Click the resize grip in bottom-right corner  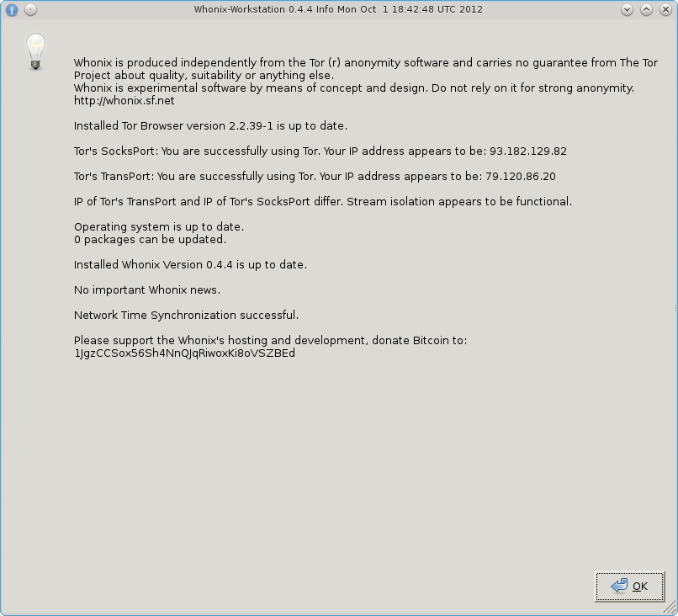[x=673, y=611]
